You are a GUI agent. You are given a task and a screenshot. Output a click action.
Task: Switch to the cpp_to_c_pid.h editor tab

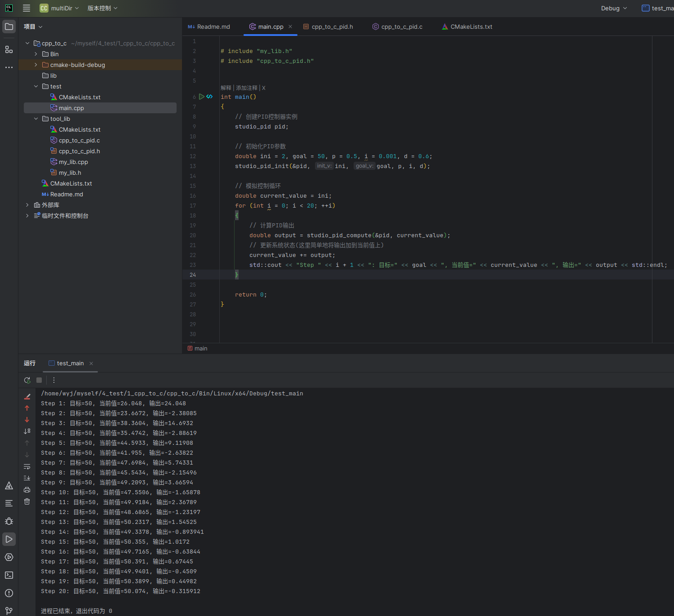(x=332, y=27)
